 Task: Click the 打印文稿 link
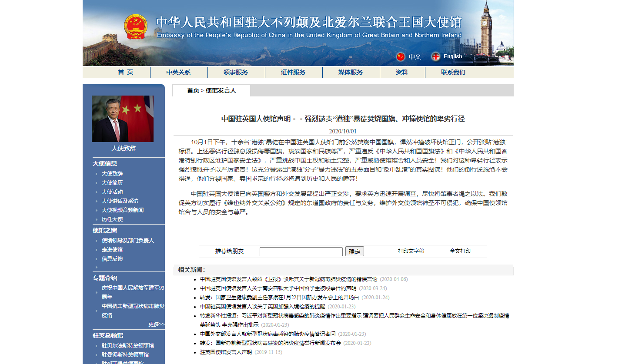coord(411,251)
